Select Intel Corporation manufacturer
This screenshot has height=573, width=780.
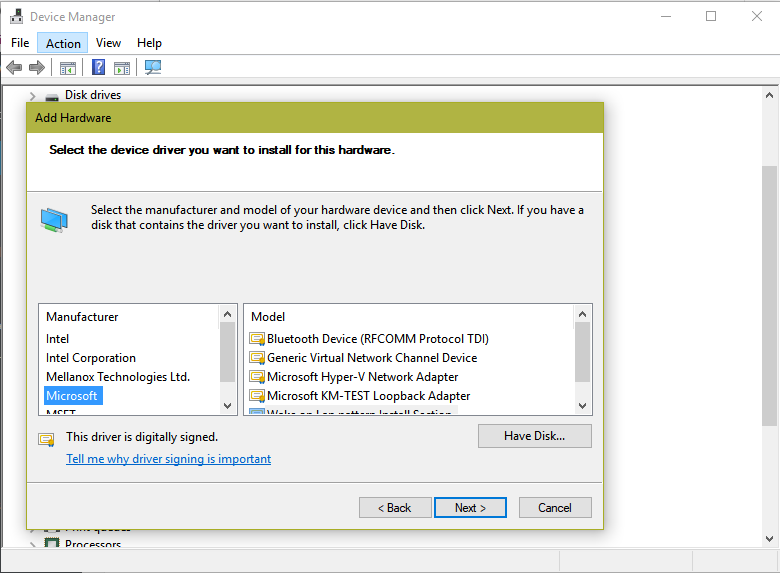click(91, 358)
